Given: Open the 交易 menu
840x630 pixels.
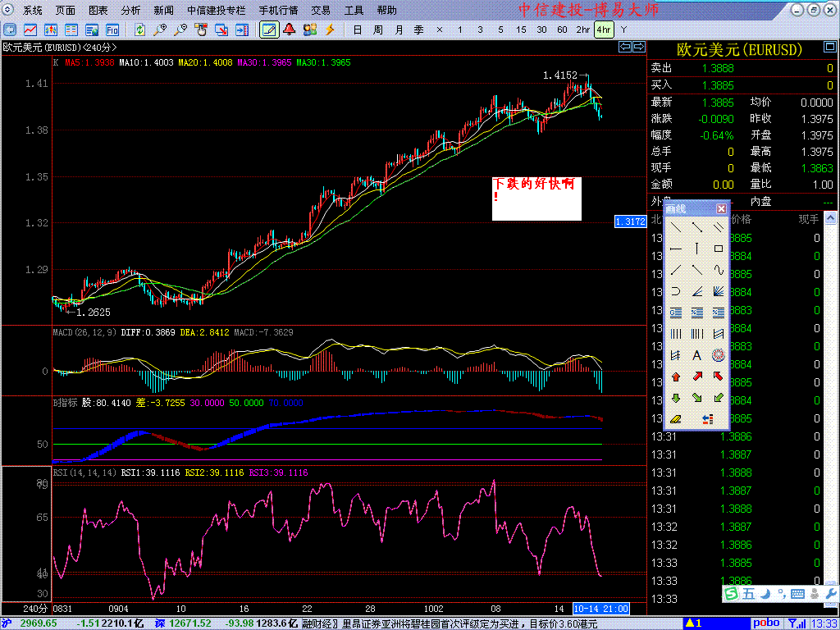Looking at the screenshot, I should pos(321,10).
